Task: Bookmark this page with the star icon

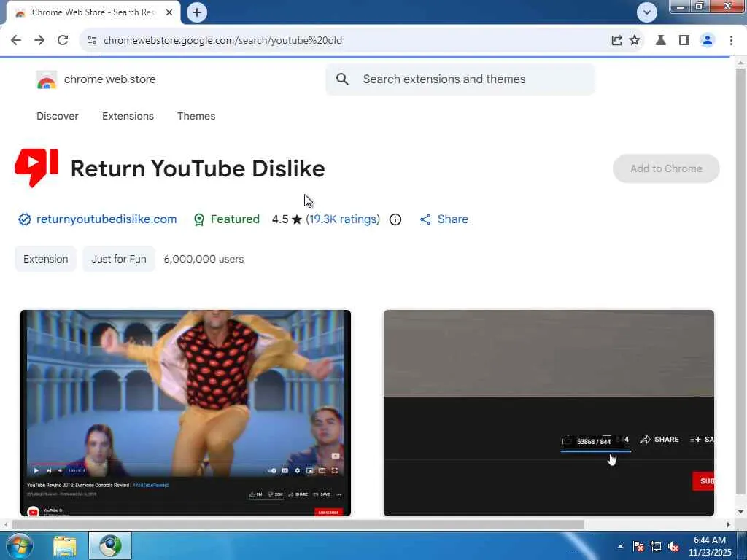Action: [x=635, y=41]
